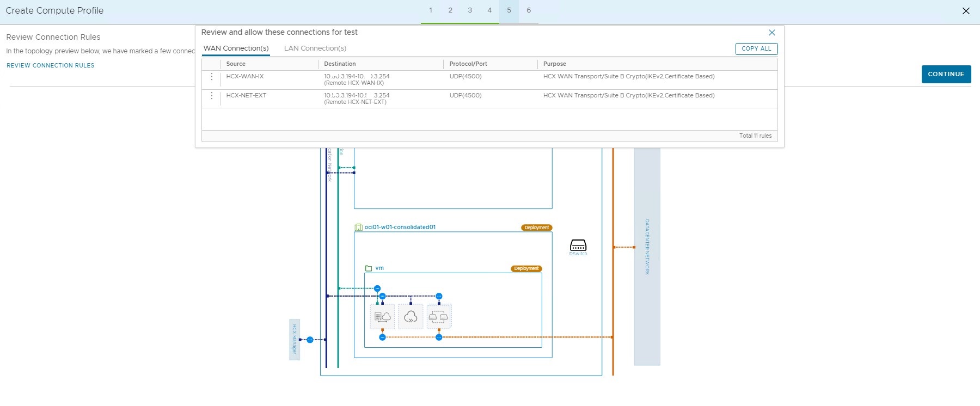Switch to the WAN Connection(s) tab
This screenshot has height=406, width=980.
point(236,48)
